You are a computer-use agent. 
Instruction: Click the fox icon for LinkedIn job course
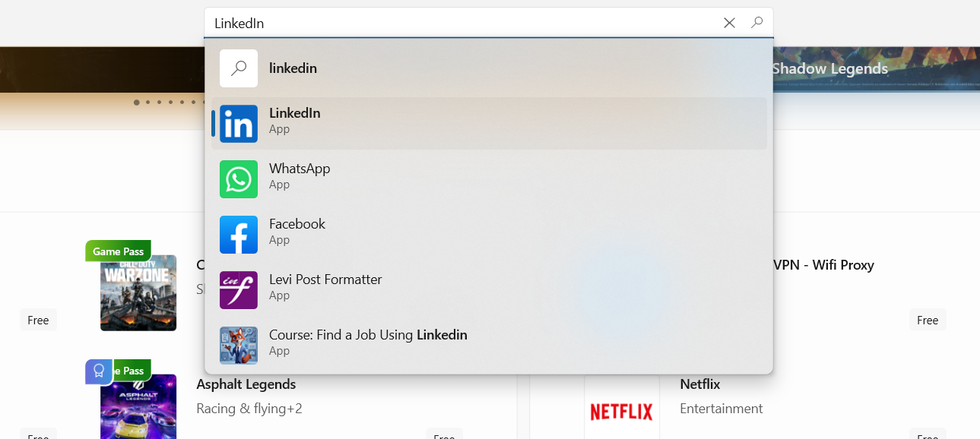point(239,346)
